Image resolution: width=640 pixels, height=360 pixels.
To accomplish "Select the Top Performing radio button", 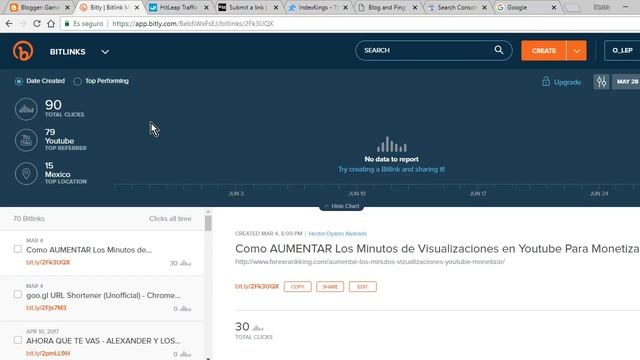I will (77, 81).
